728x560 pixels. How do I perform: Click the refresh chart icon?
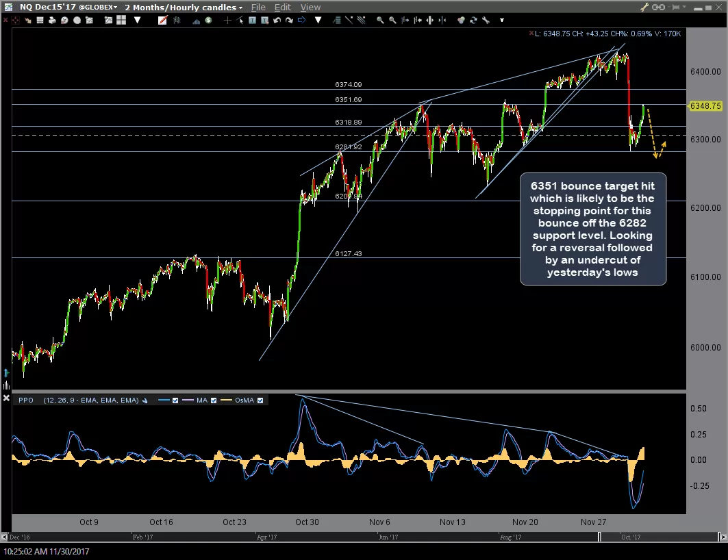[x=473, y=20]
